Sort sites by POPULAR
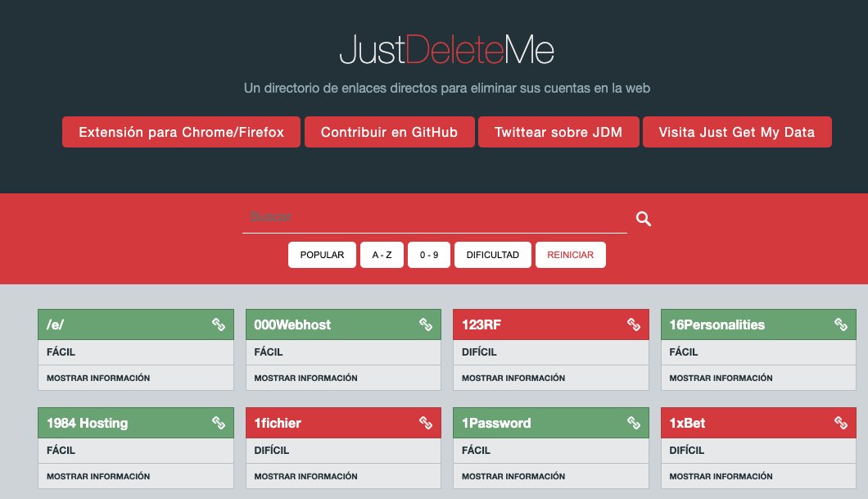 (322, 255)
